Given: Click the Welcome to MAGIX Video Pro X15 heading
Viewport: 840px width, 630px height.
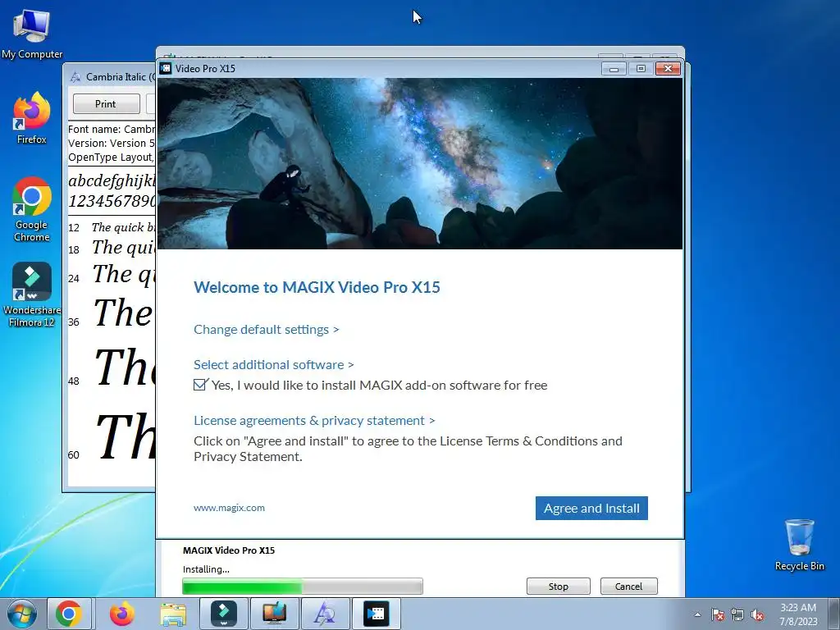Looking at the screenshot, I should click(x=317, y=287).
